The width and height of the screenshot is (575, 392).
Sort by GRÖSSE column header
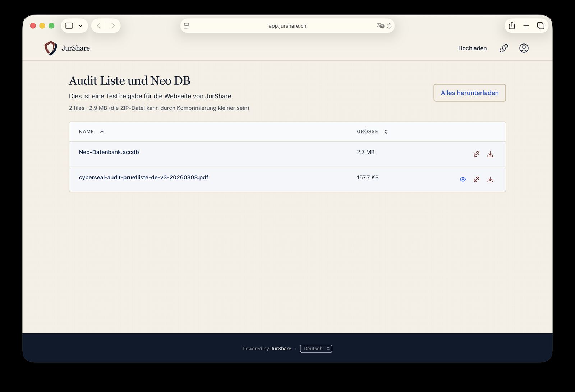click(372, 131)
